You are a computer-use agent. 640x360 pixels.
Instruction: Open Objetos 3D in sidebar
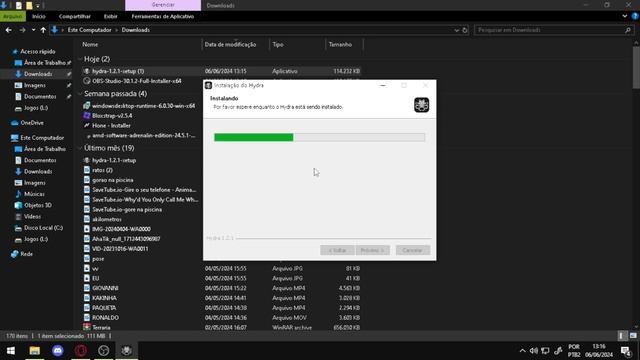coord(37,205)
